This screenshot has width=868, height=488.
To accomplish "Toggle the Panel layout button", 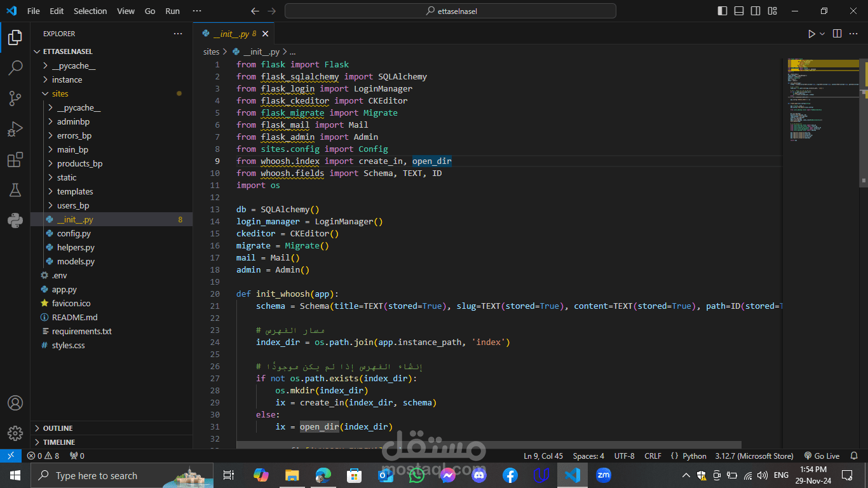I will click(739, 11).
